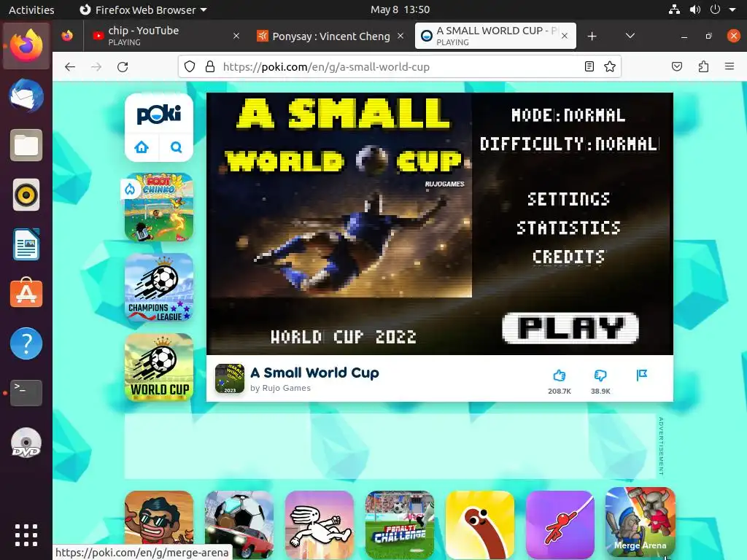Dislike the game with thumbs down
The image size is (747, 560).
click(600, 376)
